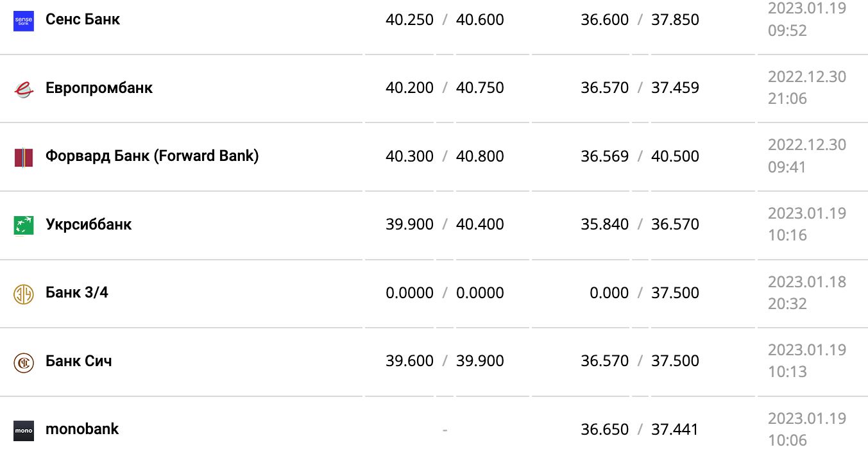Click Банк Сич euro sell rate 39.900
Viewport: 868px width, 454px height.
(480, 361)
